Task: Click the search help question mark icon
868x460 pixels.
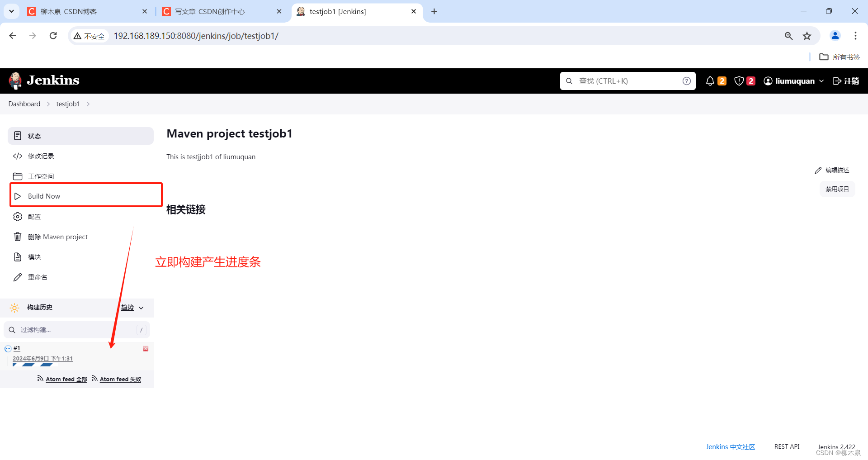Action: click(686, 81)
